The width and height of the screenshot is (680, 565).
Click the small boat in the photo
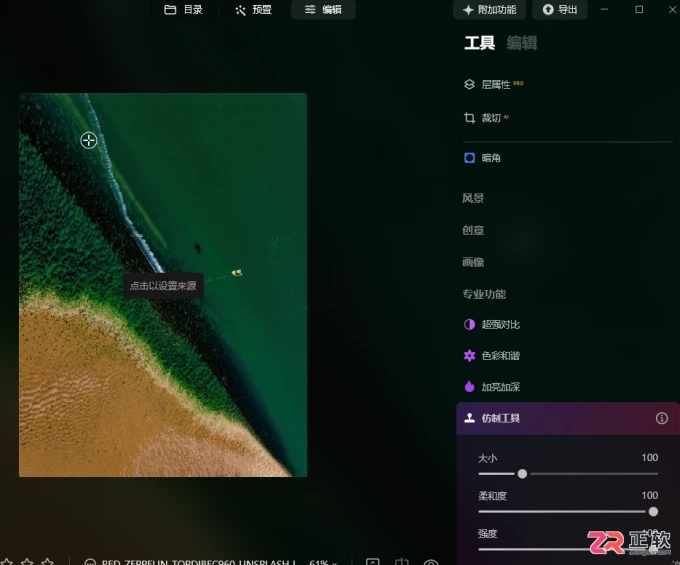[x=237, y=272]
